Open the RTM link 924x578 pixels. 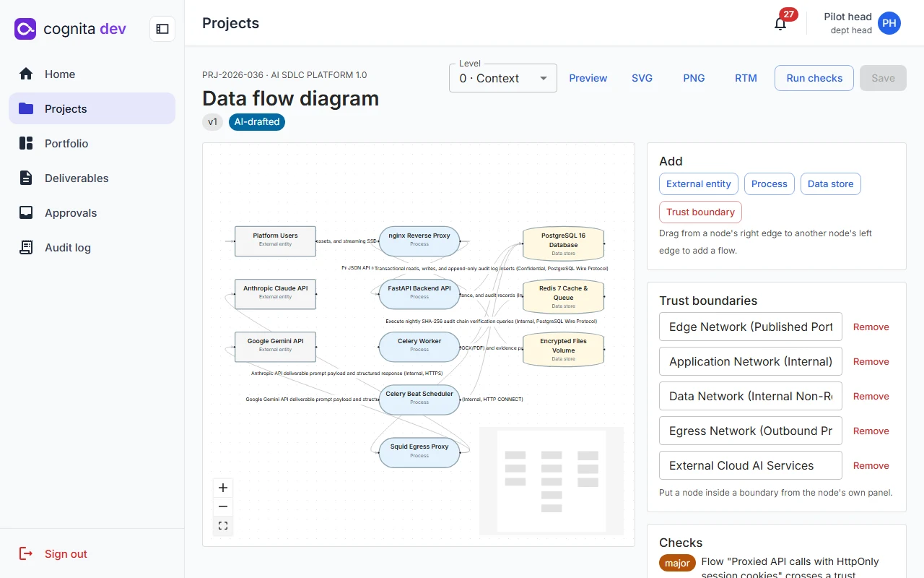[746, 78]
